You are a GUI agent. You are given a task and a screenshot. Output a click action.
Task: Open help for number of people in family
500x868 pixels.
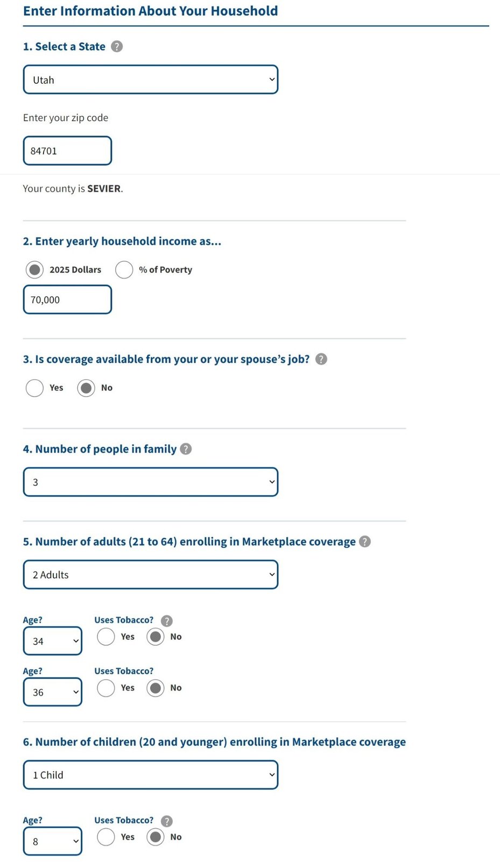[x=186, y=449]
